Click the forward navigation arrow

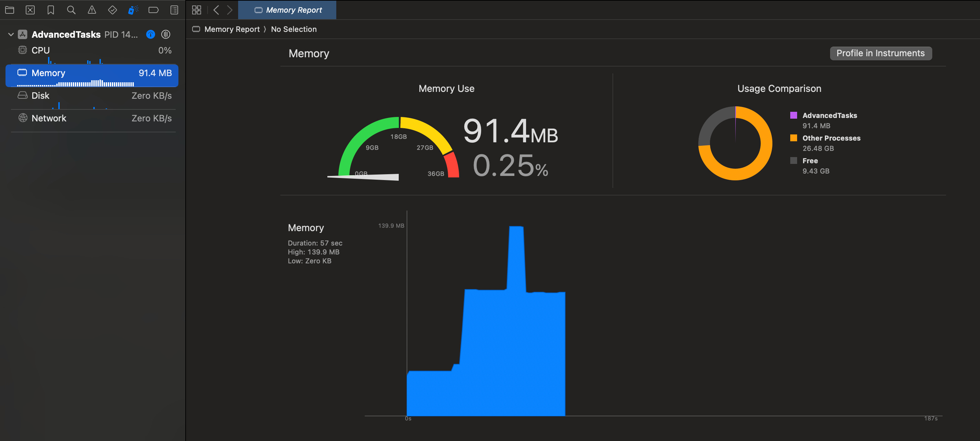(x=230, y=10)
